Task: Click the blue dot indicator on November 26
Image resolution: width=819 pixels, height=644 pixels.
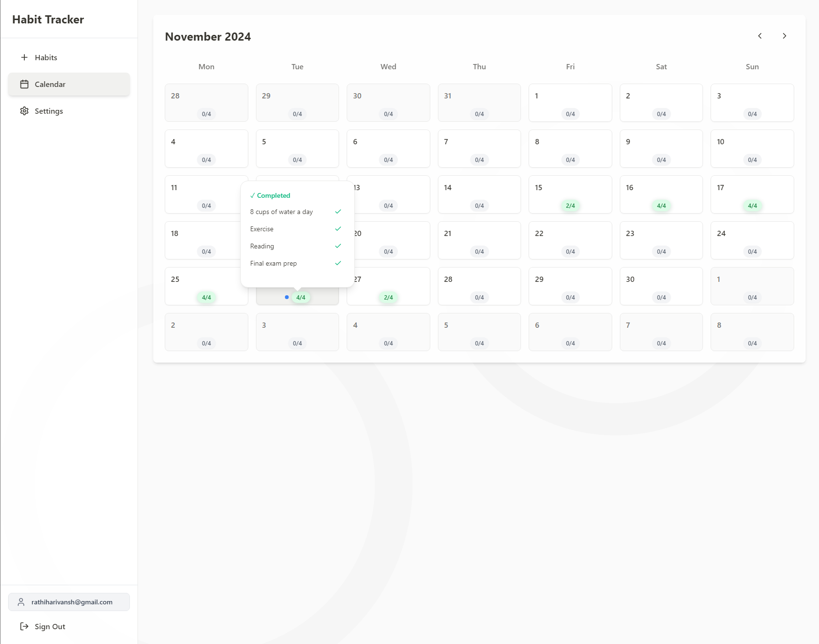Action: click(x=287, y=297)
